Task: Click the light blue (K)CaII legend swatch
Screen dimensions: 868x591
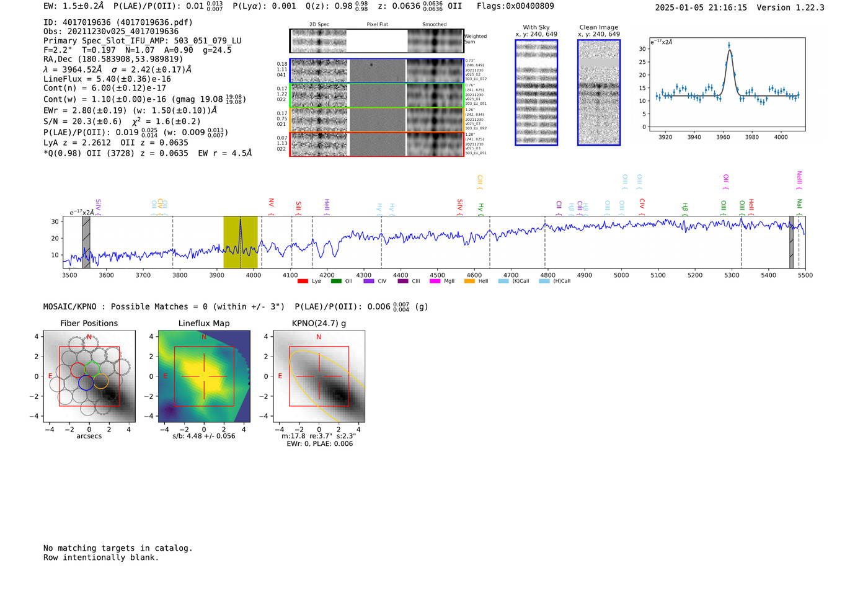Action: pyautogui.click(x=503, y=282)
